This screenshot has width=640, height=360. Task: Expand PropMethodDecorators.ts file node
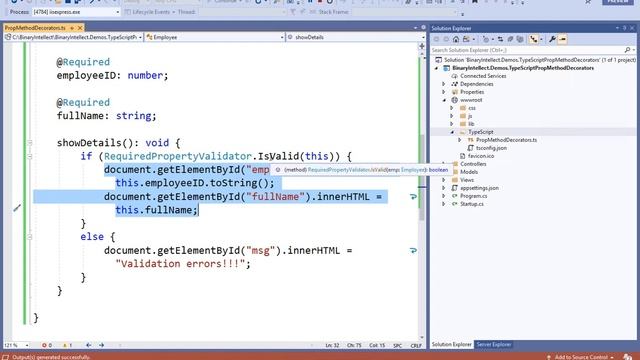(460, 140)
